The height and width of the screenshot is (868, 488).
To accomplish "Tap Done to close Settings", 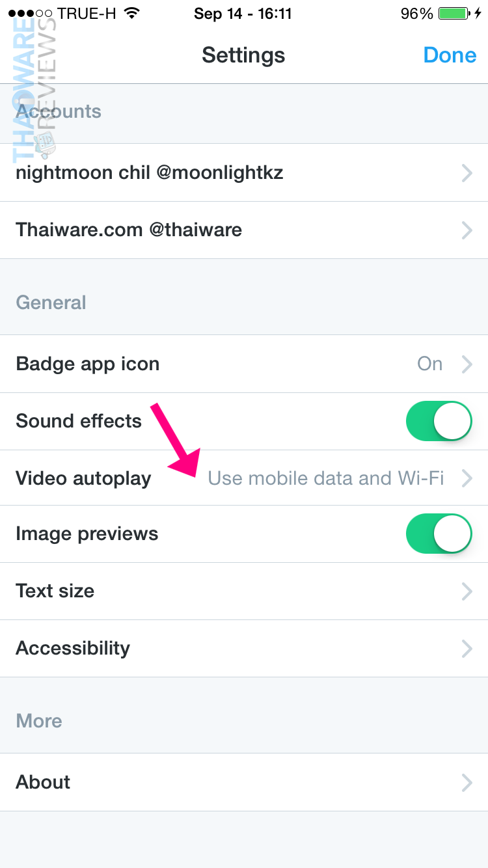I will click(450, 55).
